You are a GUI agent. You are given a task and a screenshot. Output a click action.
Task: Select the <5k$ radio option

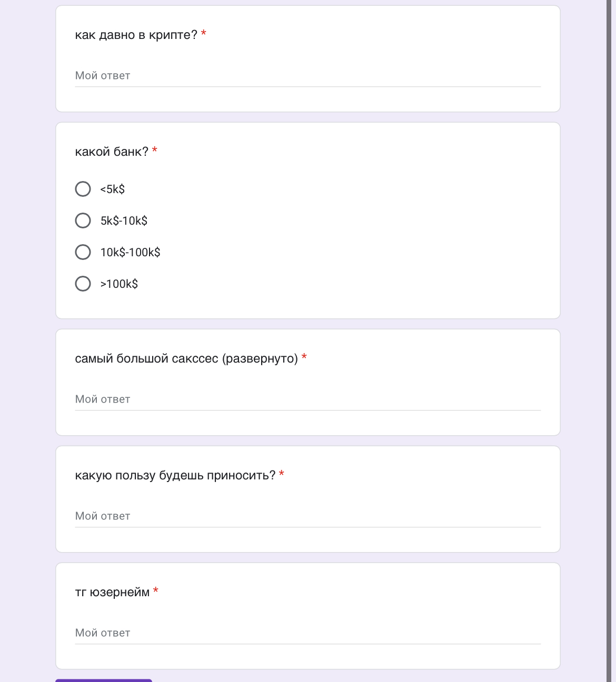83,189
